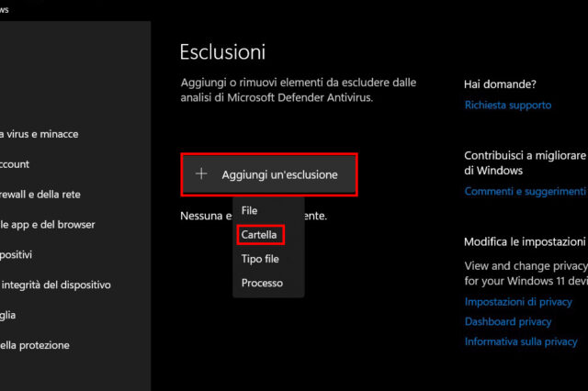Click the Commenti e suggerimenti link

[525, 192]
